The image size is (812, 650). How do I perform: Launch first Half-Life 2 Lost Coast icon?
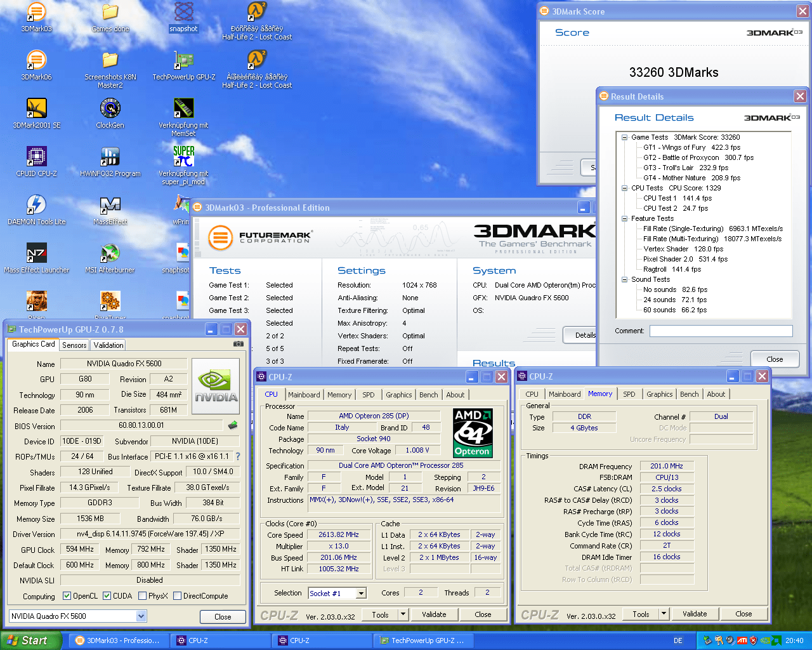[256, 20]
